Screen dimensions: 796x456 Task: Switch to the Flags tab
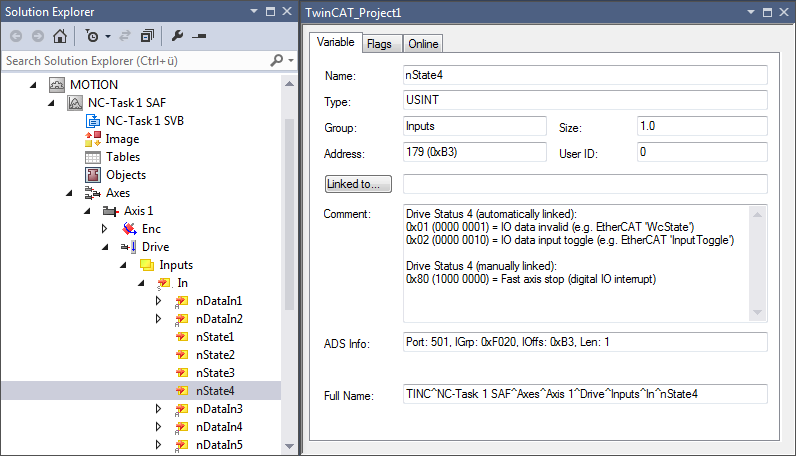(x=379, y=44)
